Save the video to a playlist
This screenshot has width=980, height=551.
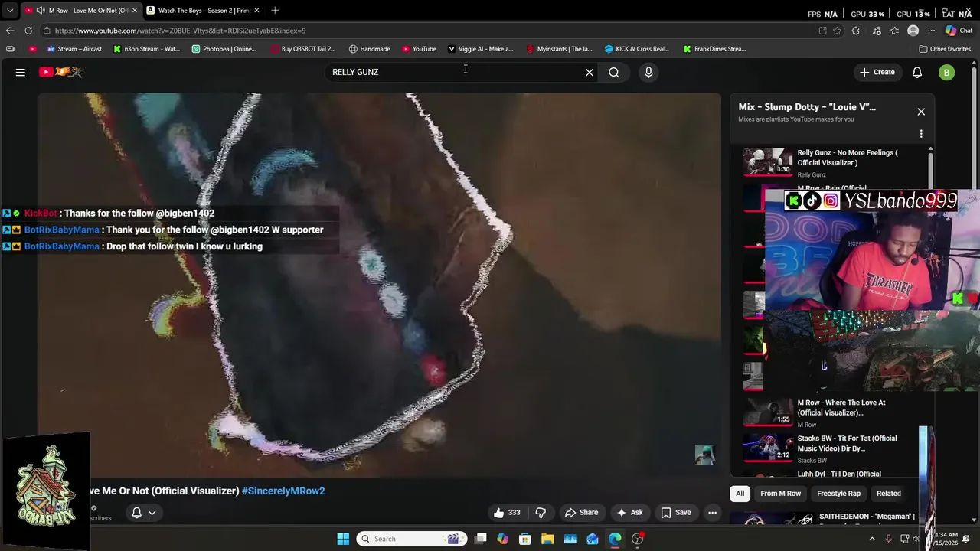coord(675,513)
